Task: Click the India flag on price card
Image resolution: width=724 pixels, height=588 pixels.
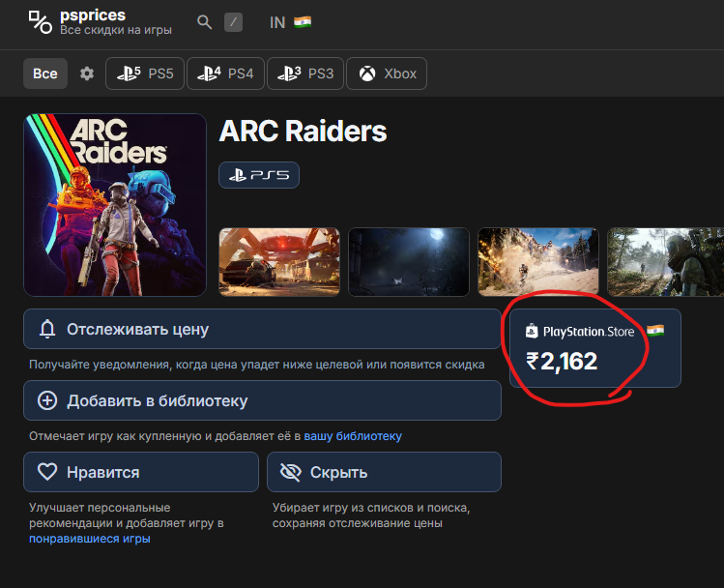Action: pyautogui.click(x=655, y=331)
